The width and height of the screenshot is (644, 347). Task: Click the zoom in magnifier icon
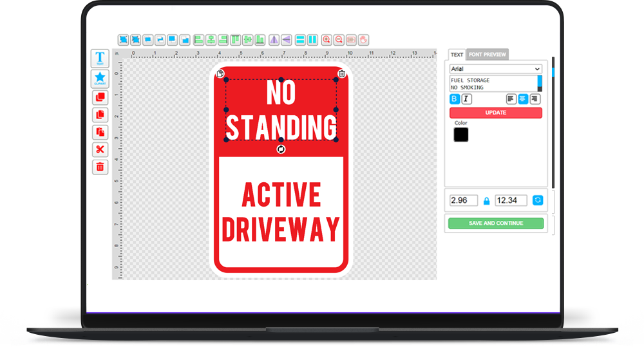327,40
